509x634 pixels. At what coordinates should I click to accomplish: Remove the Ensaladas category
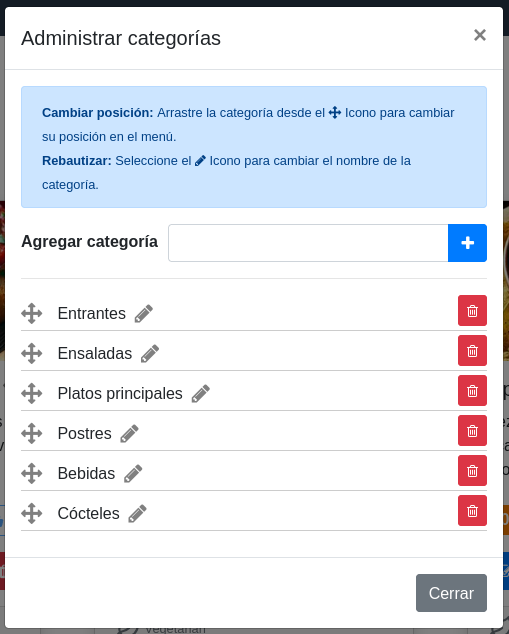[x=472, y=351]
